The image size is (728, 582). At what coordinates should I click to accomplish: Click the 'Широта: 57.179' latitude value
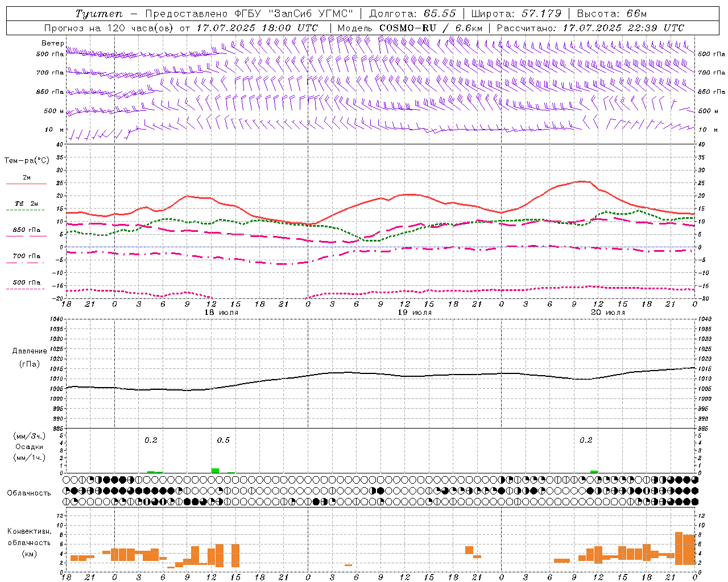coord(516,14)
